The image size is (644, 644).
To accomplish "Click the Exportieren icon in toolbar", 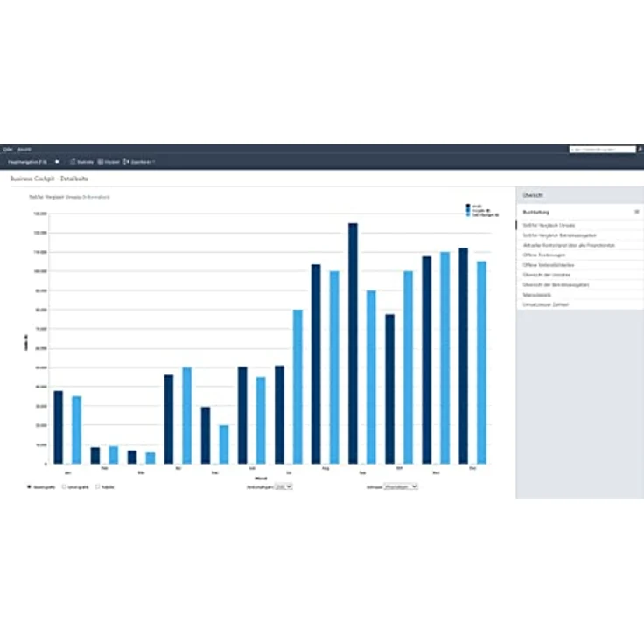I will click(x=127, y=162).
